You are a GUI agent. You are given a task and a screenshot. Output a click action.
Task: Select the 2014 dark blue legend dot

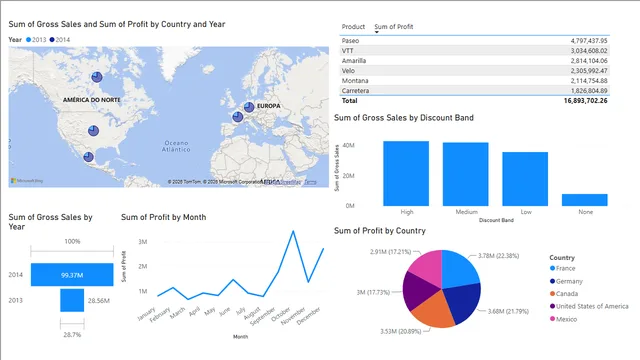[x=52, y=40]
